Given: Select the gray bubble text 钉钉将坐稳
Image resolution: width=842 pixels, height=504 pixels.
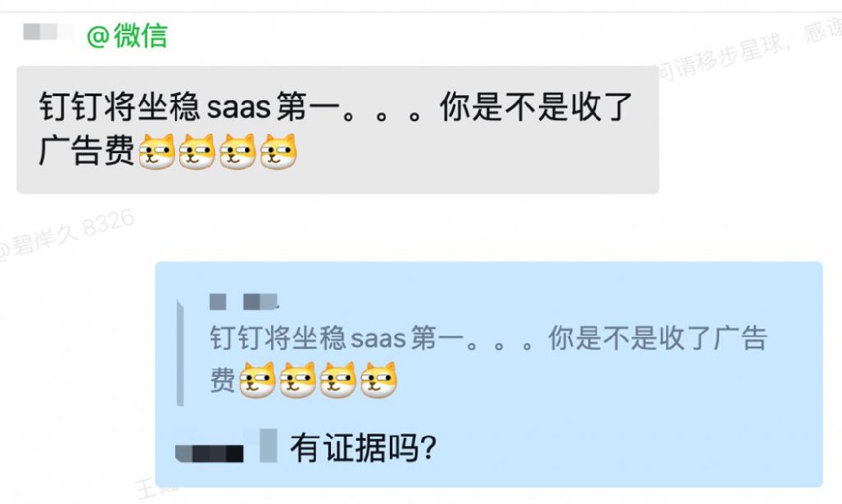Looking at the screenshot, I should pyautogui.click(x=120, y=106).
